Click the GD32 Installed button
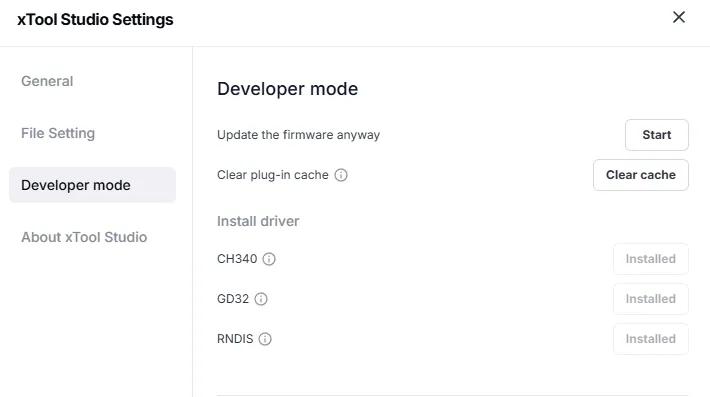 coord(651,299)
